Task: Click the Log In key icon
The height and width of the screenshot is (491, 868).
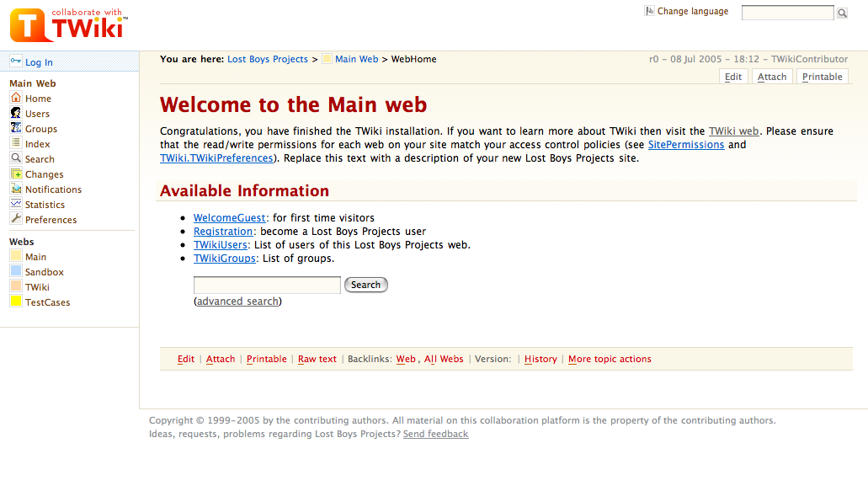Action: [x=16, y=61]
